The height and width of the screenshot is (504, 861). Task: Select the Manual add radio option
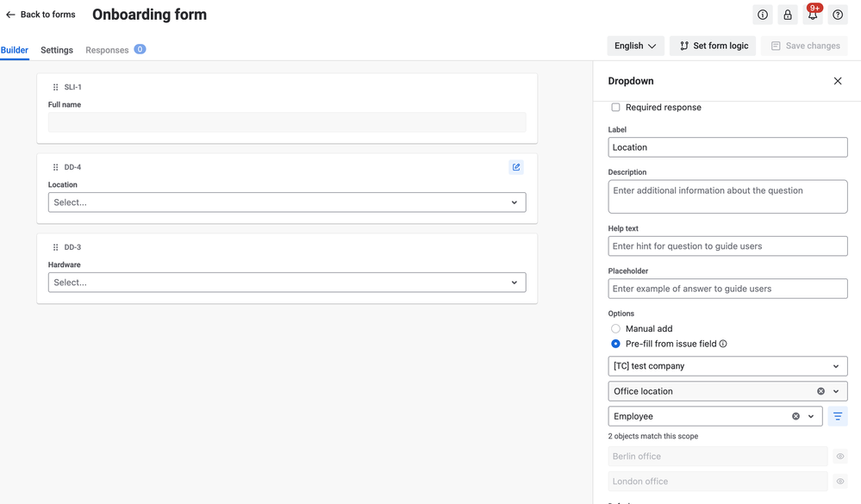[615, 329]
